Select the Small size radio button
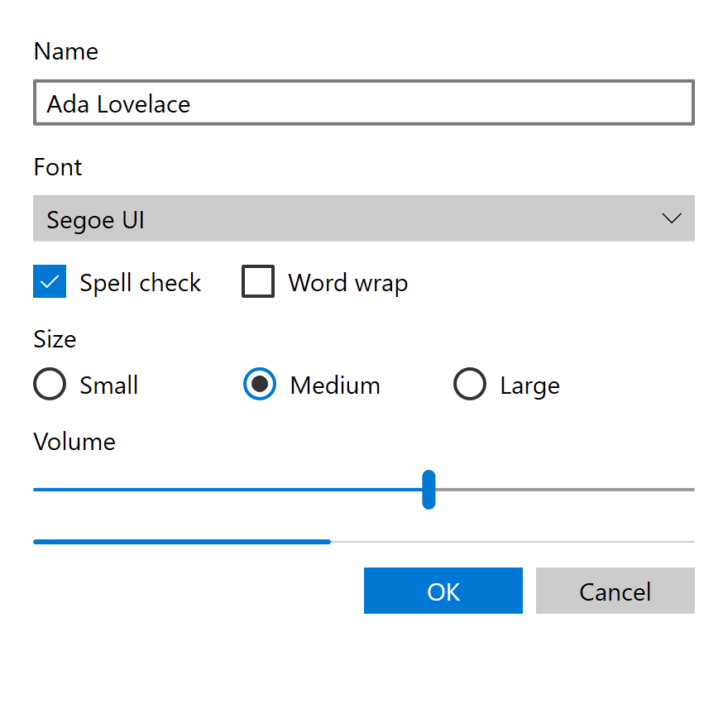Viewport: 728px width, 728px height. [x=50, y=384]
